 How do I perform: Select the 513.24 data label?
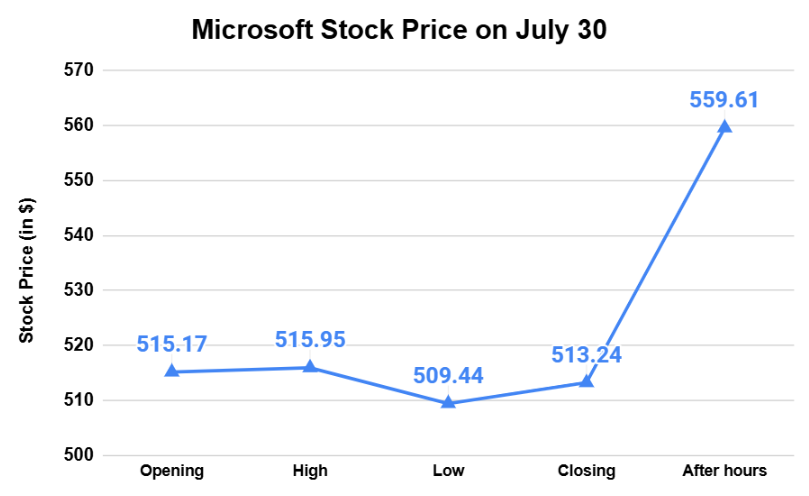coord(586,355)
